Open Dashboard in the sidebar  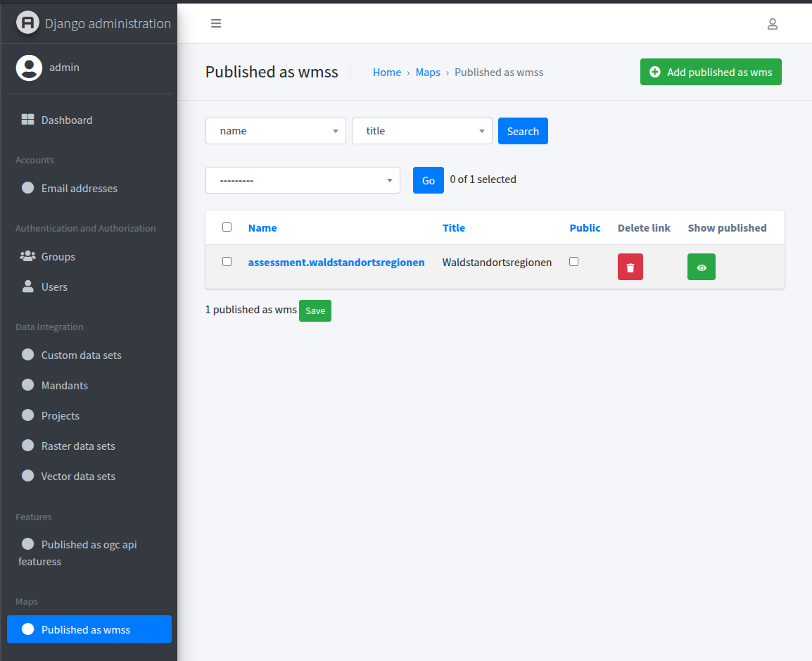tap(89, 120)
